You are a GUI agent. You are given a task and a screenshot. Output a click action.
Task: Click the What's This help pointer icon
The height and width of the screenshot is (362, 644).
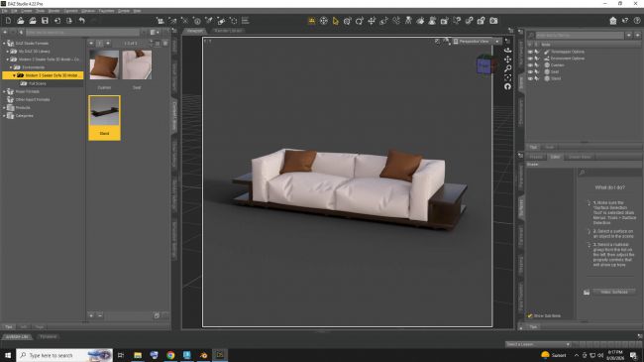(625, 21)
